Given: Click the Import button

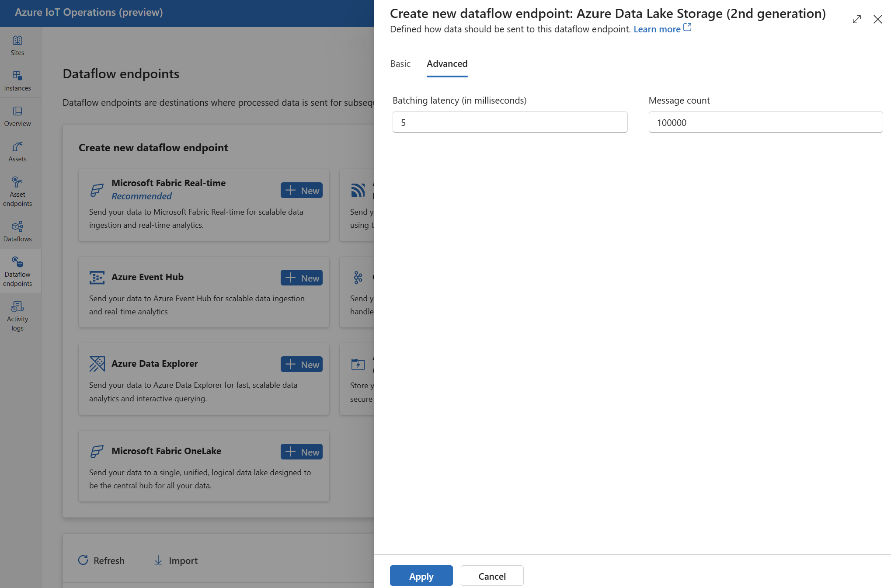Looking at the screenshot, I should point(173,560).
